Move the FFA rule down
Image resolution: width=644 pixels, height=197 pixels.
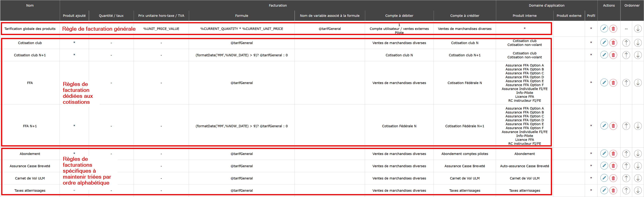638,83
